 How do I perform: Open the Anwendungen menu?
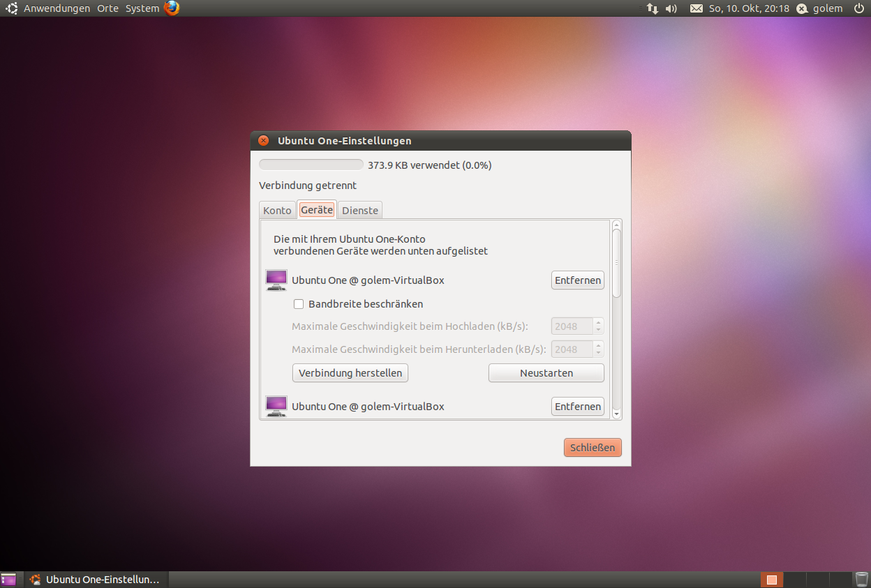pos(57,8)
